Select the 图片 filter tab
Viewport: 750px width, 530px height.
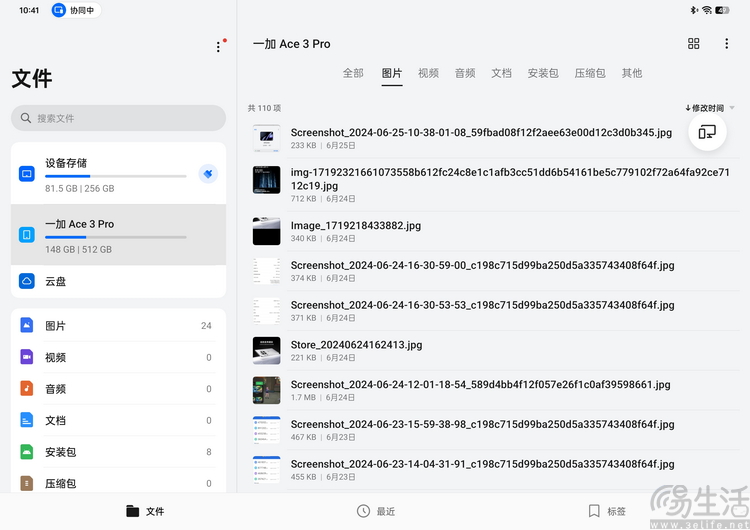[x=392, y=73]
